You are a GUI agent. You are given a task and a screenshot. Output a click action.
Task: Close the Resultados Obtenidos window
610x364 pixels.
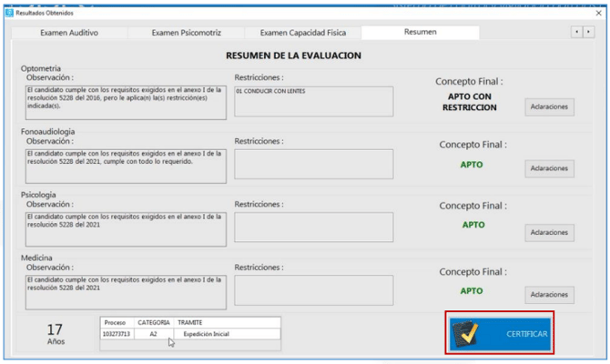(599, 13)
